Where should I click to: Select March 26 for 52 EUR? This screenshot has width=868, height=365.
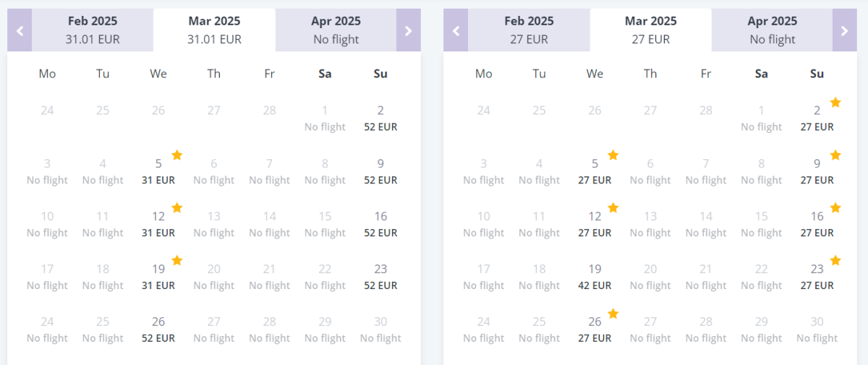pyautogui.click(x=158, y=330)
